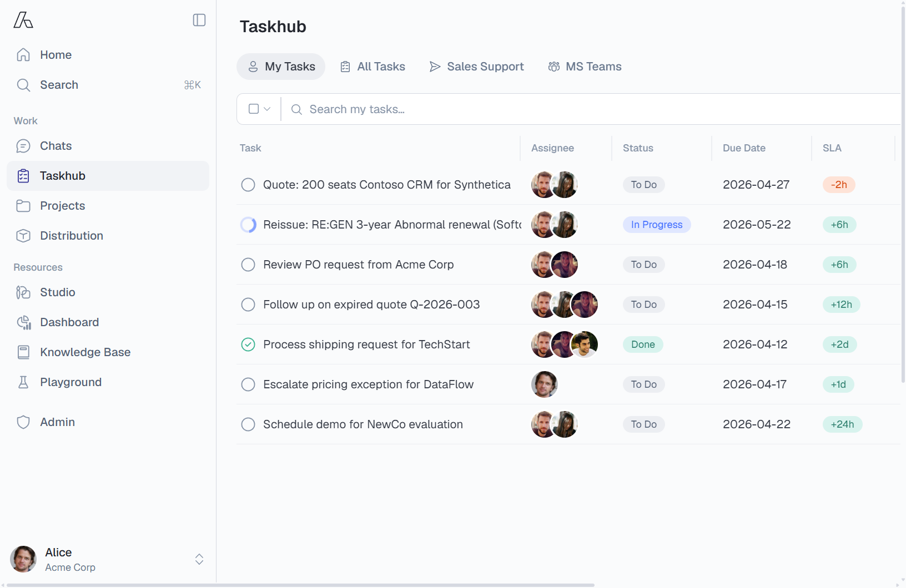Click the vertical scrollbar on the right edge
The width and height of the screenshot is (906, 588).
point(903,194)
